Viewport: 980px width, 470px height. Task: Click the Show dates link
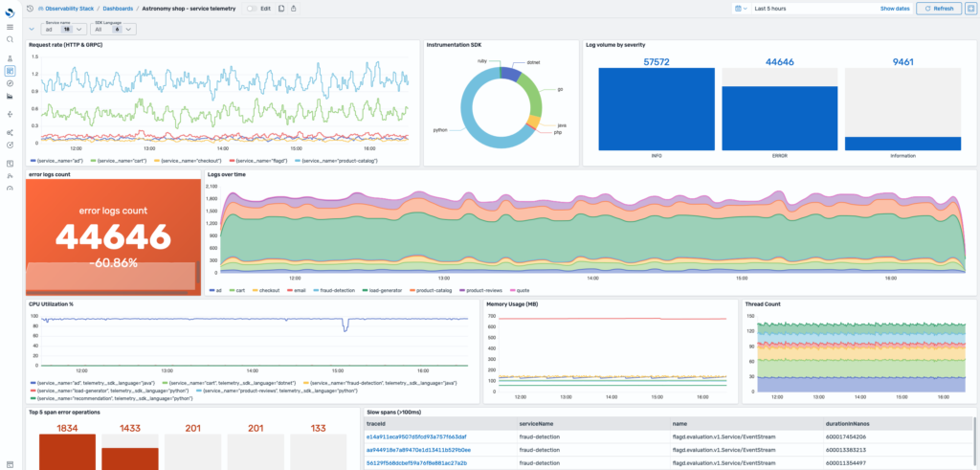[895, 9]
